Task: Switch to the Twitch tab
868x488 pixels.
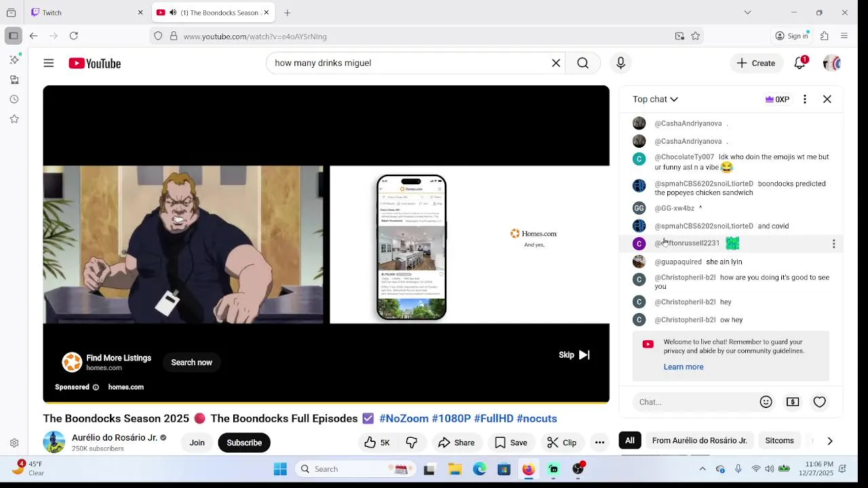Action: click(87, 12)
